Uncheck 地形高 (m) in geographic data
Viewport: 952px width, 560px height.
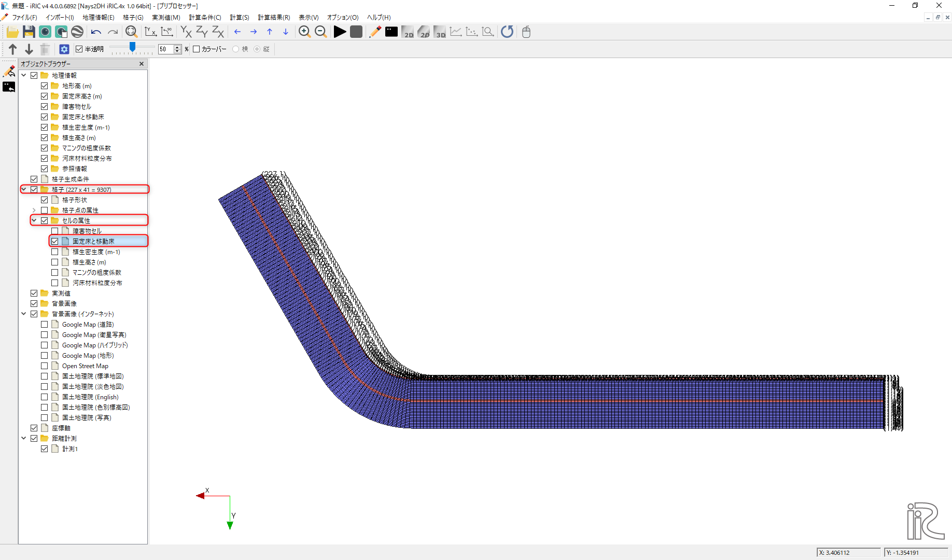[45, 86]
